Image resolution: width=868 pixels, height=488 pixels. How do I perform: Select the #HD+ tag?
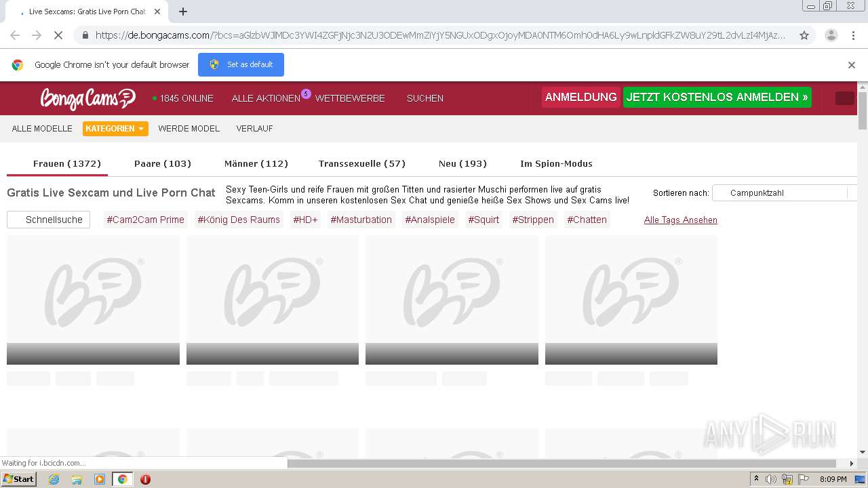point(305,220)
